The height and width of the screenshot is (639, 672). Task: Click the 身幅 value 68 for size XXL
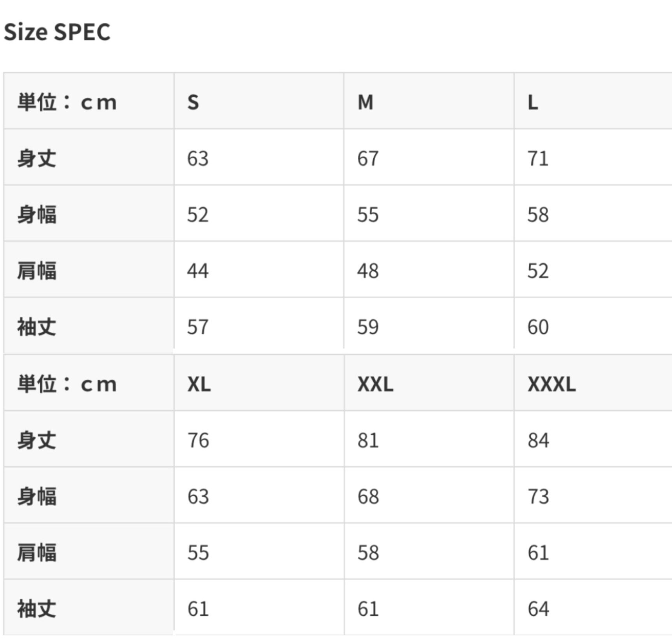point(368,496)
